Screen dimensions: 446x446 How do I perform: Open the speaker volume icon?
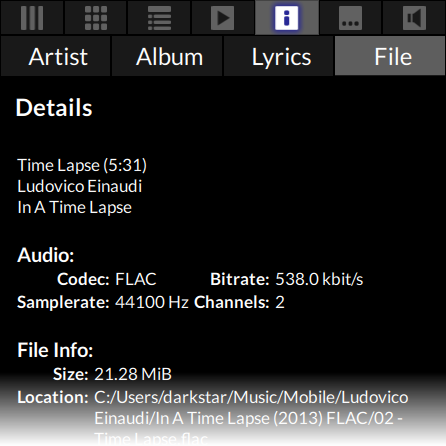coord(414,17)
